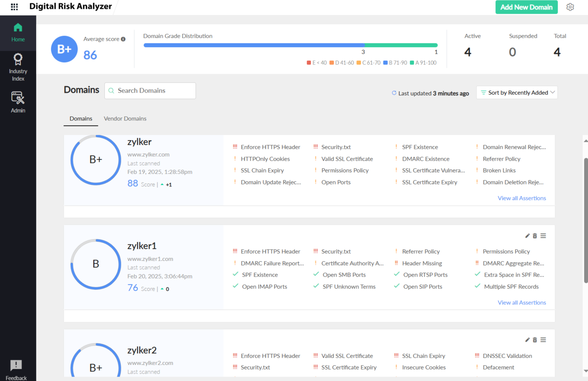This screenshot has height=381, width=588.
Task: Open the Admin section in sidebar
Action: point(18,102)
